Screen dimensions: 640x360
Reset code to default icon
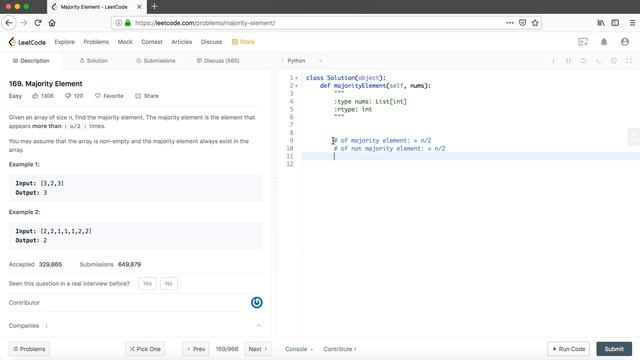click(583, 61)
